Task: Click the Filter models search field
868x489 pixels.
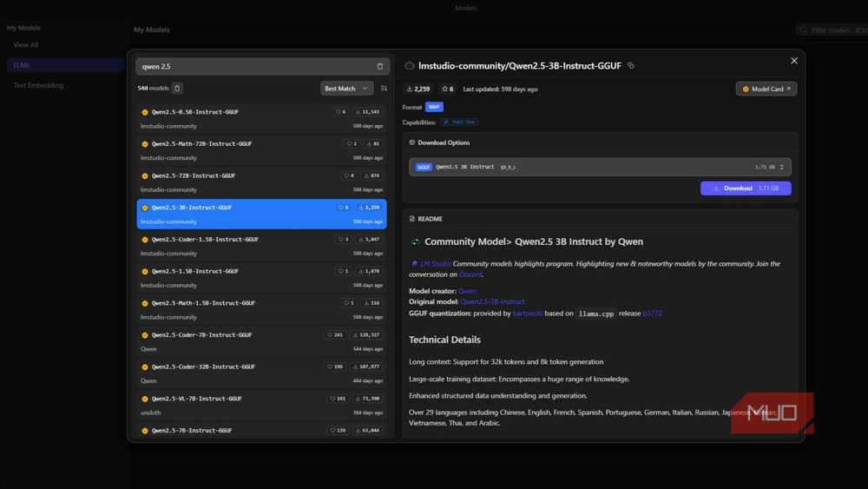Action: [x=832, y=30]
